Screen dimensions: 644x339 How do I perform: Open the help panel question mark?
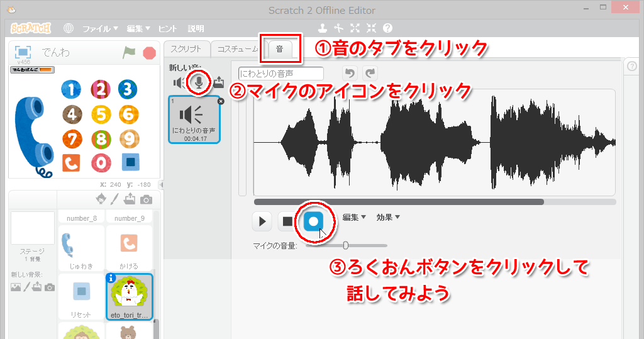click(632, 66)
